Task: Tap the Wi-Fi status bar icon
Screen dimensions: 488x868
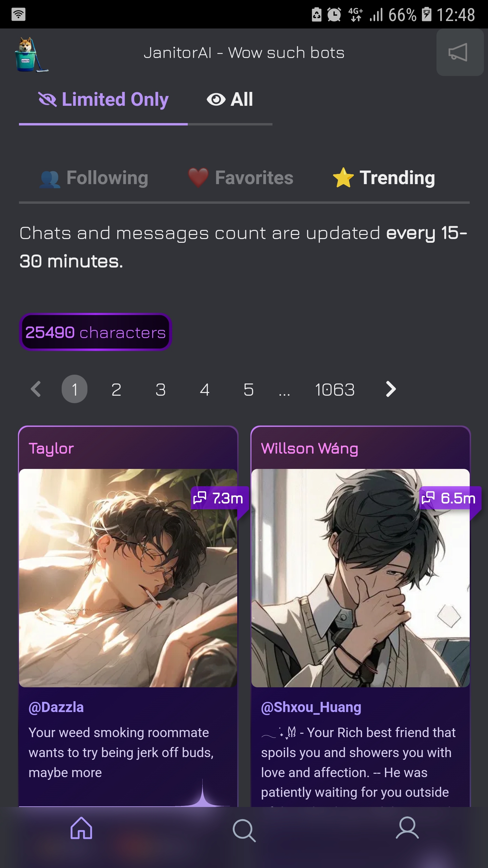Action: [x=18, y=14]
